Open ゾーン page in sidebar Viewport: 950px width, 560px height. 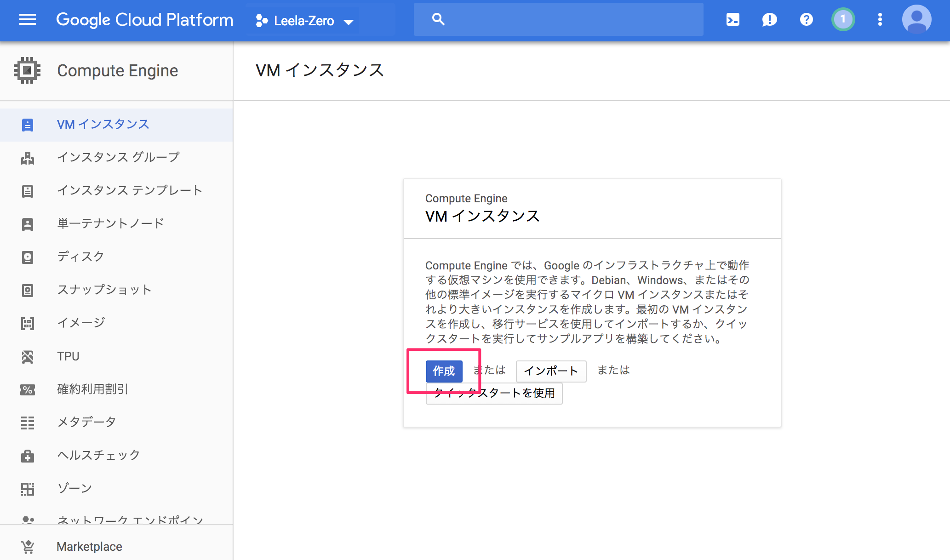116,489
